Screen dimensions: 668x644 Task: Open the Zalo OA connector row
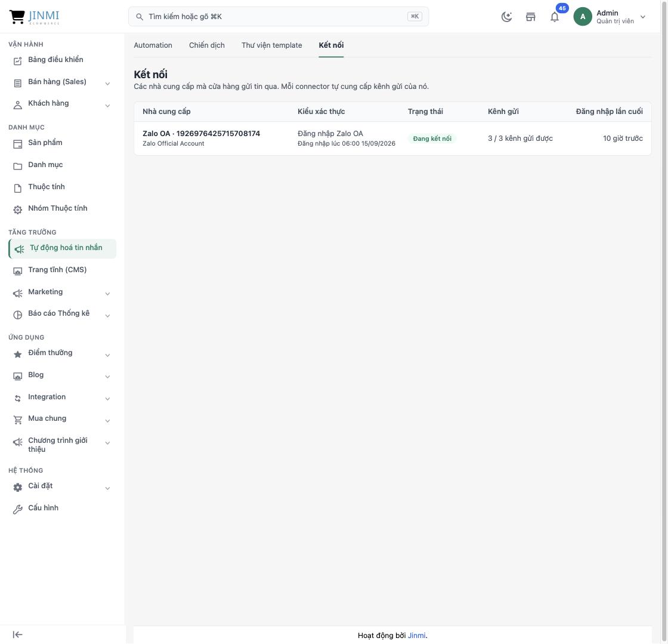point(392,138)
